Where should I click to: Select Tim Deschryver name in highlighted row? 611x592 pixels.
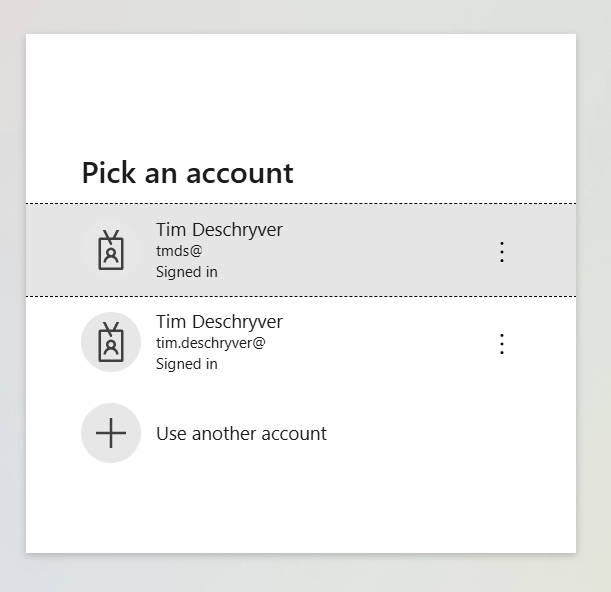[219, 230]
